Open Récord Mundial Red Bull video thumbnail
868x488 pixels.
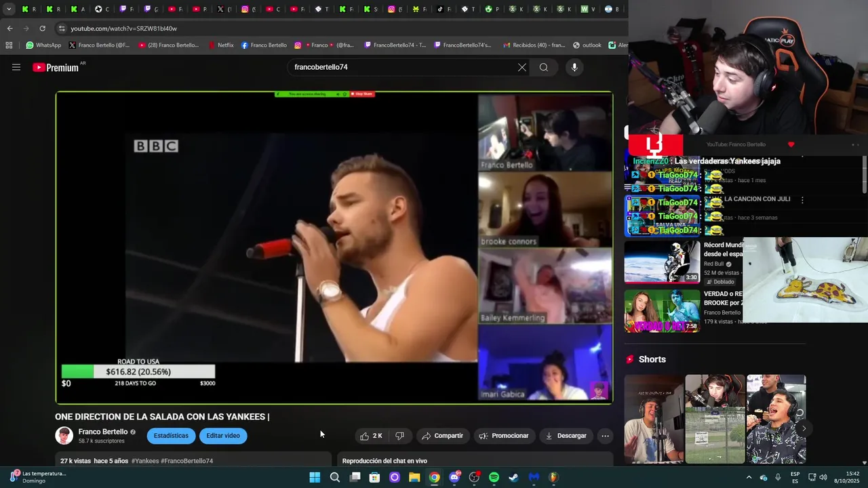(662, 261)
